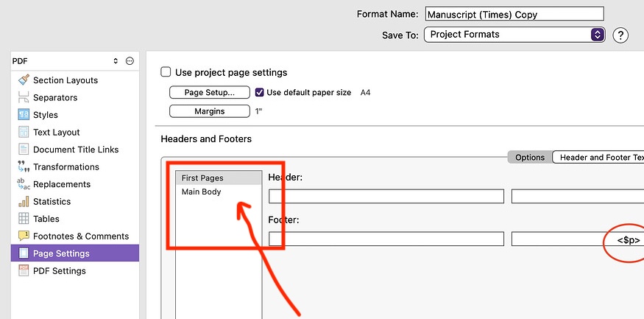Image resolution: width=644 pixels, height=319 pixels.
Task: Click the ellipsis options button beside PDF
Action: pyautogui.click(x=130, y=61)
